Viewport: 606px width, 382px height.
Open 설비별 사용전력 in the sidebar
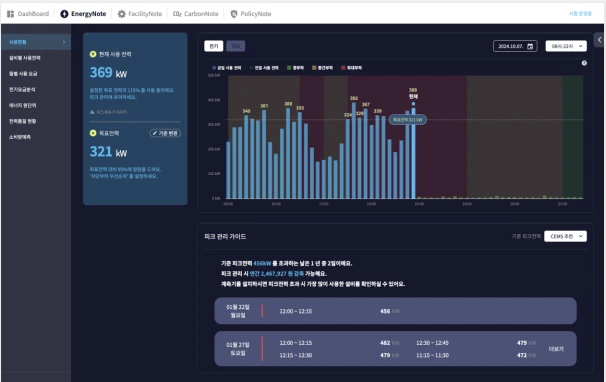point(25,58)
